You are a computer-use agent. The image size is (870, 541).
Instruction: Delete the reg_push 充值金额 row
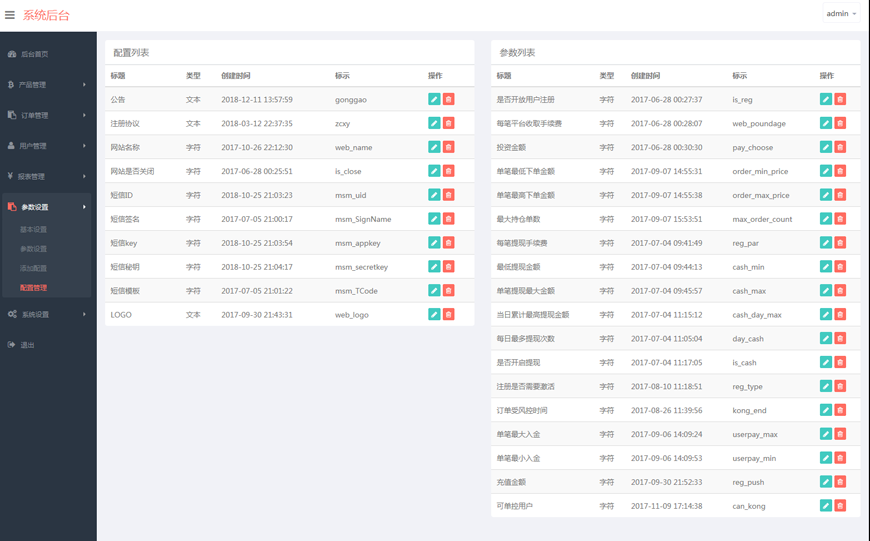click(840, 482)
